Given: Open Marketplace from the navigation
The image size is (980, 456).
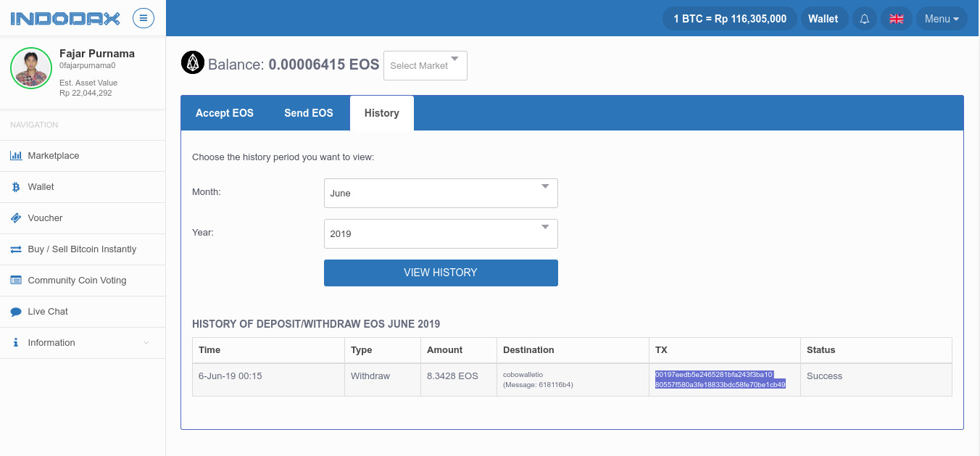Looking at the screenshot, I should click(83, 156).
